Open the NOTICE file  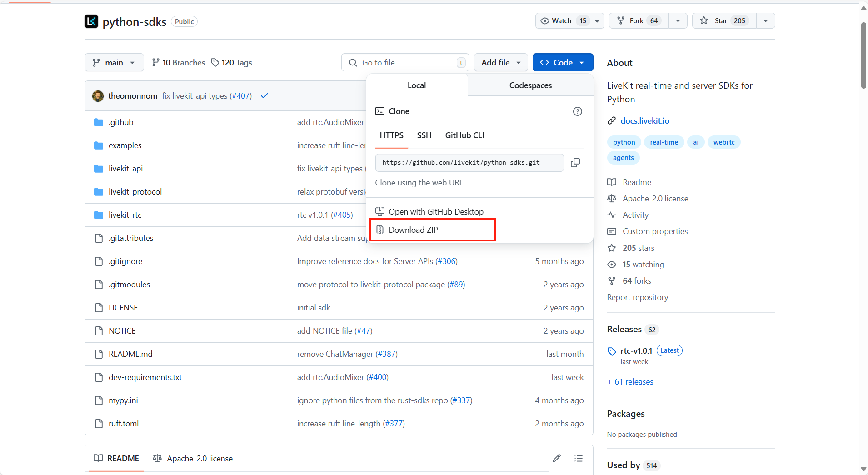coord(122,331)
